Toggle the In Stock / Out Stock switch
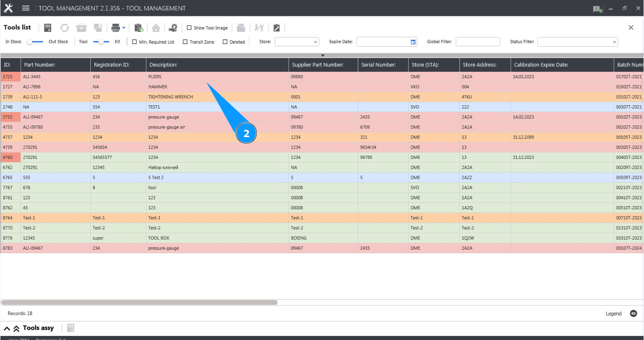 35,42
